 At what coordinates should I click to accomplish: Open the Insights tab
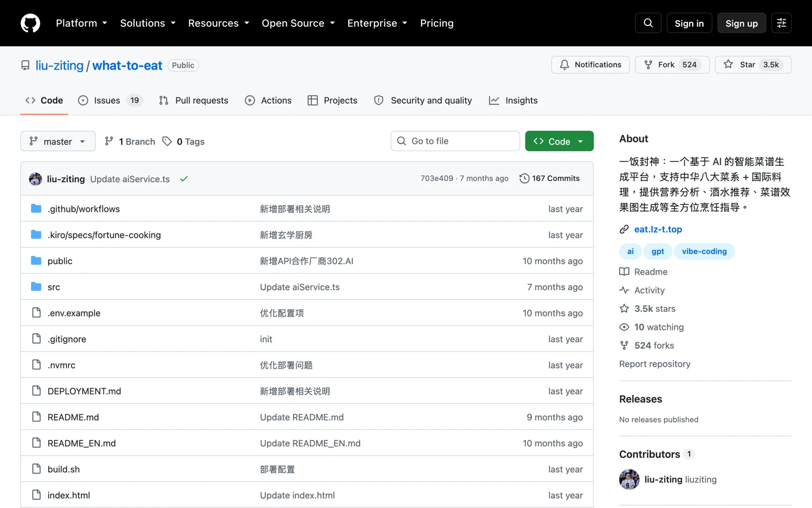point(513,101)
